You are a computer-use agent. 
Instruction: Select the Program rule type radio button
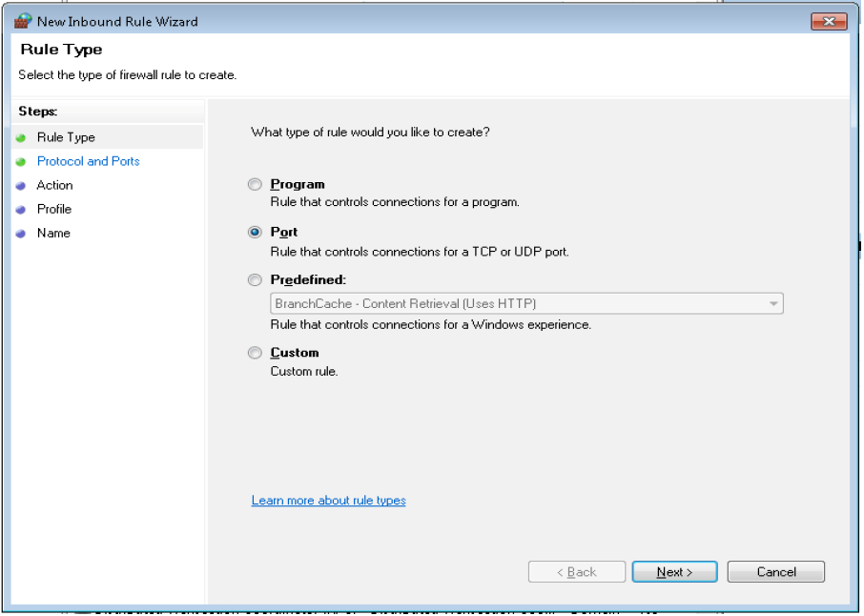point(255,185)
